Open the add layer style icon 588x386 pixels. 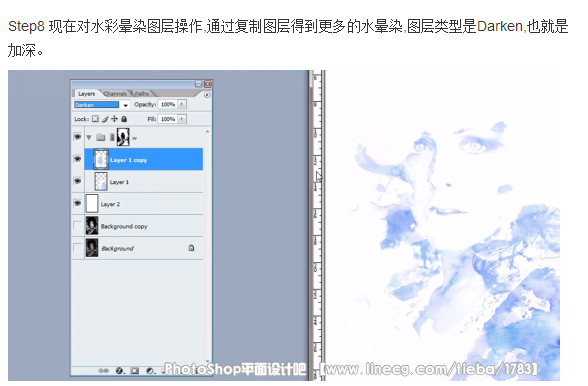(120, 371)
